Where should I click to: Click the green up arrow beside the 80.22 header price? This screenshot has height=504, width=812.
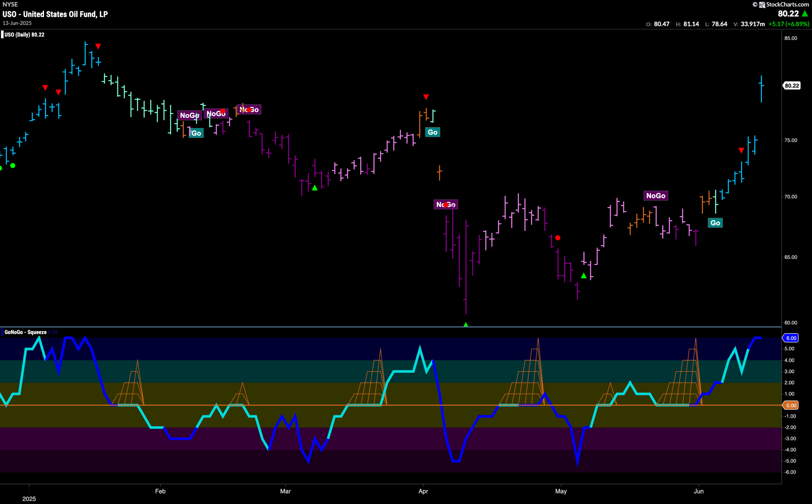805,14
